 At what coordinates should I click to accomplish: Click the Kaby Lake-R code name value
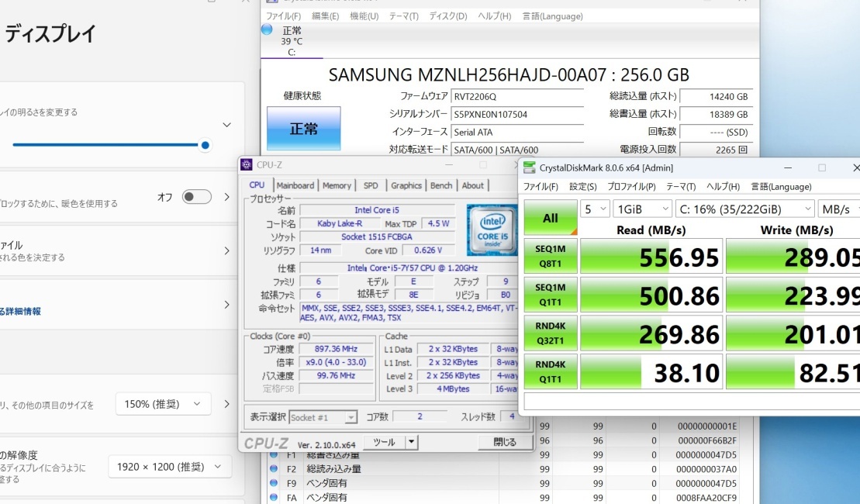pos(340,224)
